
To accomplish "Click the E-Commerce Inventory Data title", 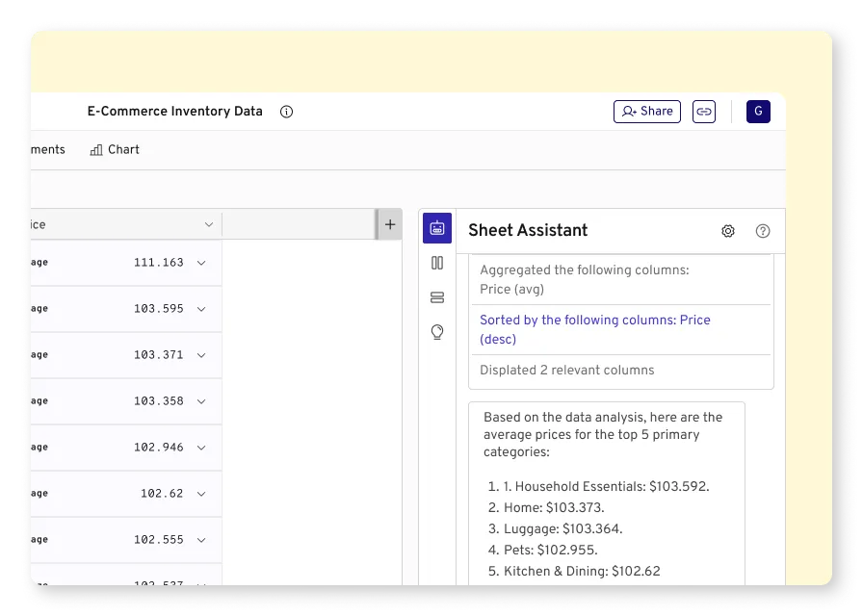I will point(174,112).
